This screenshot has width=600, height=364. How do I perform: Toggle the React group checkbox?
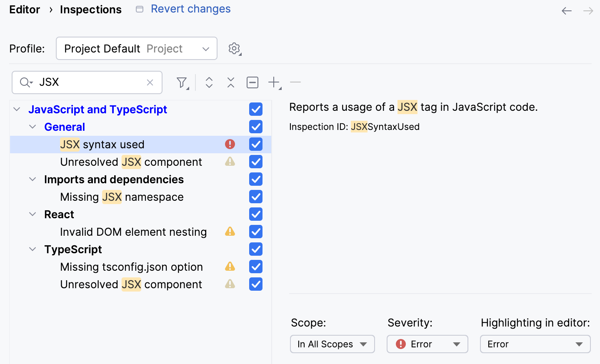(x=255, y=214)
